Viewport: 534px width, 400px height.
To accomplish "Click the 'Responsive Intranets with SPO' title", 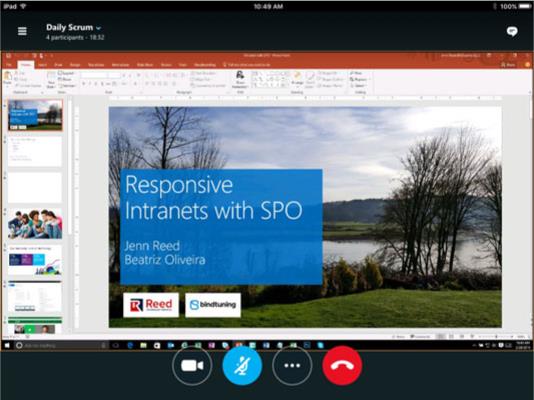I will [x=214, y=198].
